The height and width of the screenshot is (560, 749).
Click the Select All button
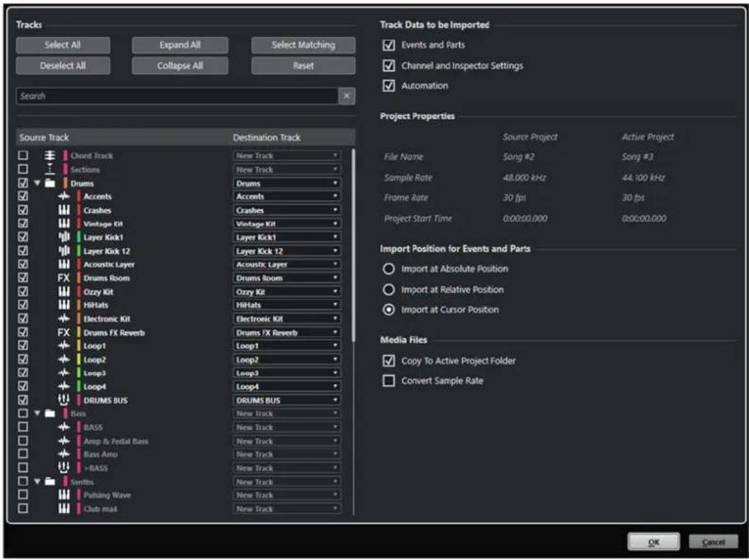pyautogui.click(x=63, y=45)
